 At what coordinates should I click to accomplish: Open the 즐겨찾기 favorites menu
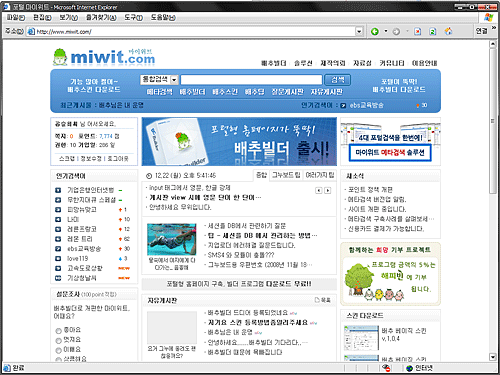[x=101, y=17]
